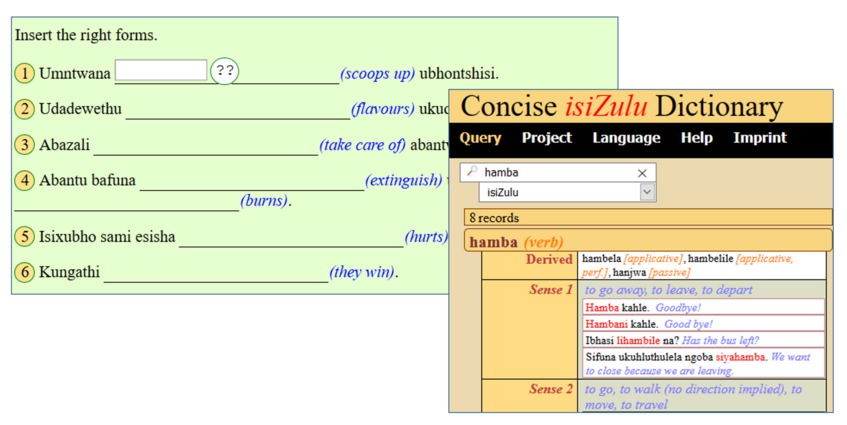Screen dimensions: 847x425
Task: Click the dictionary search field containing hamba
Action: pos(558,172)
